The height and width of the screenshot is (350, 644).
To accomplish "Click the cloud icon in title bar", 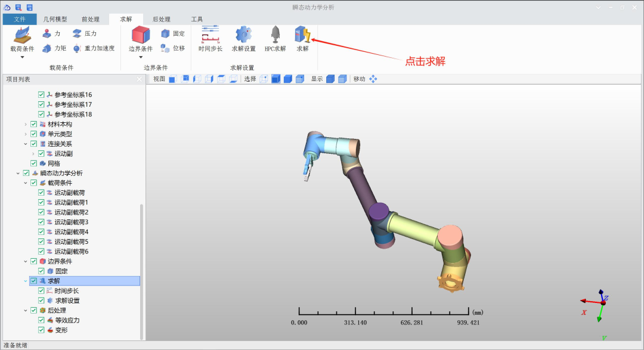I will (x=7, y=7).
